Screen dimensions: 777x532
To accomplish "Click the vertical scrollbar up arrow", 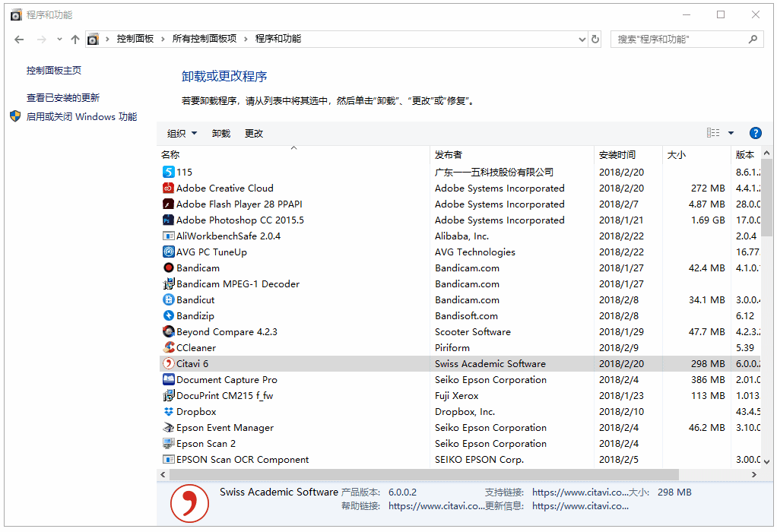I will pyautogui.click(x=766, y=153).
